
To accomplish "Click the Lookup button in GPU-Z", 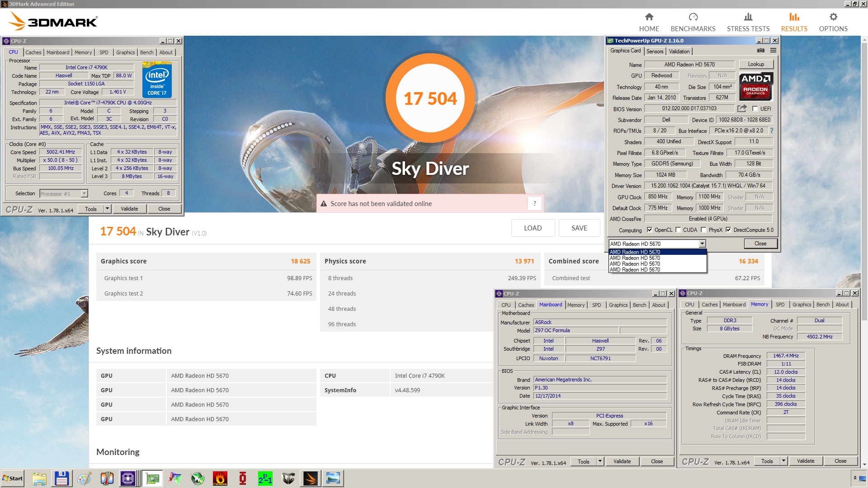I will [756, 64].
